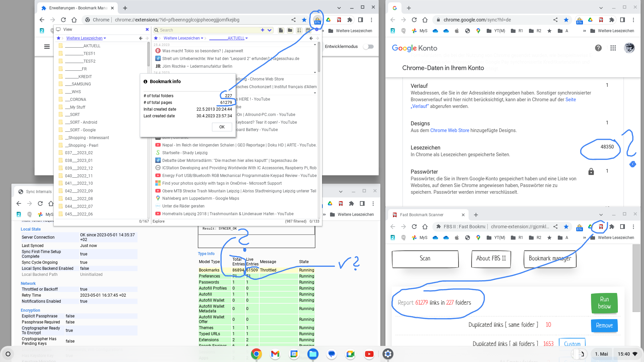Click the vertical scrollbar on the FBS II page

(x=636, y=278)
